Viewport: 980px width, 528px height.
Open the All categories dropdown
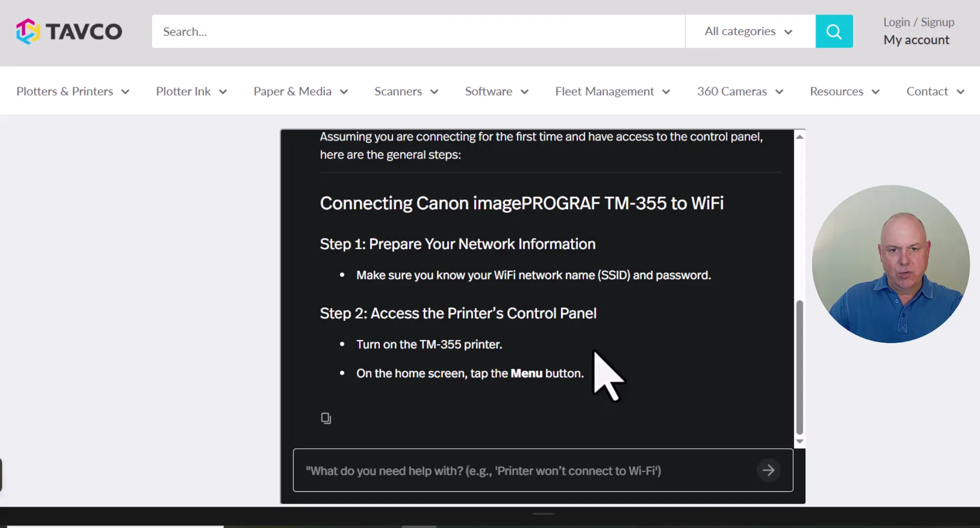click(748, 32)
